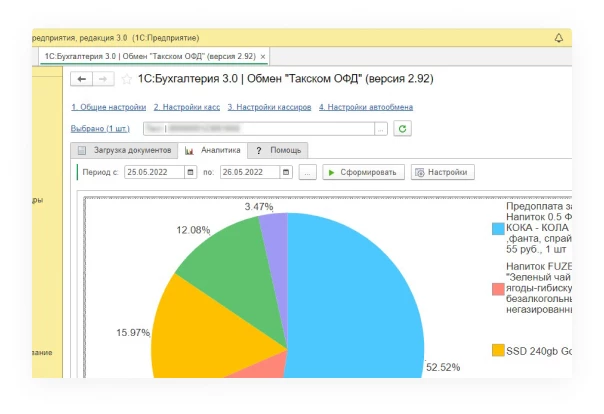Image resolution: width=604 pixels, height=414 pixels.
Task: Click the blue КОКА-КОЛА legend swatch
Action: [497, 229]
